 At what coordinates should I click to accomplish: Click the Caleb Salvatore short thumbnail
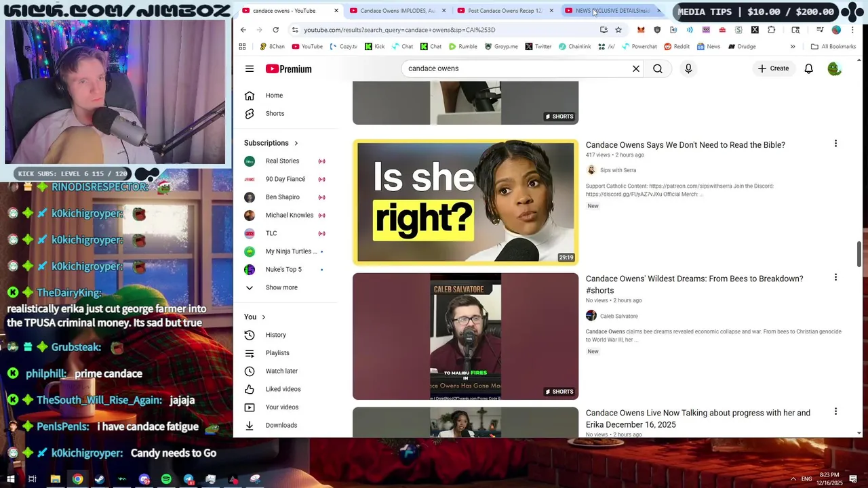pyautogui.click(x=465, y=336)
